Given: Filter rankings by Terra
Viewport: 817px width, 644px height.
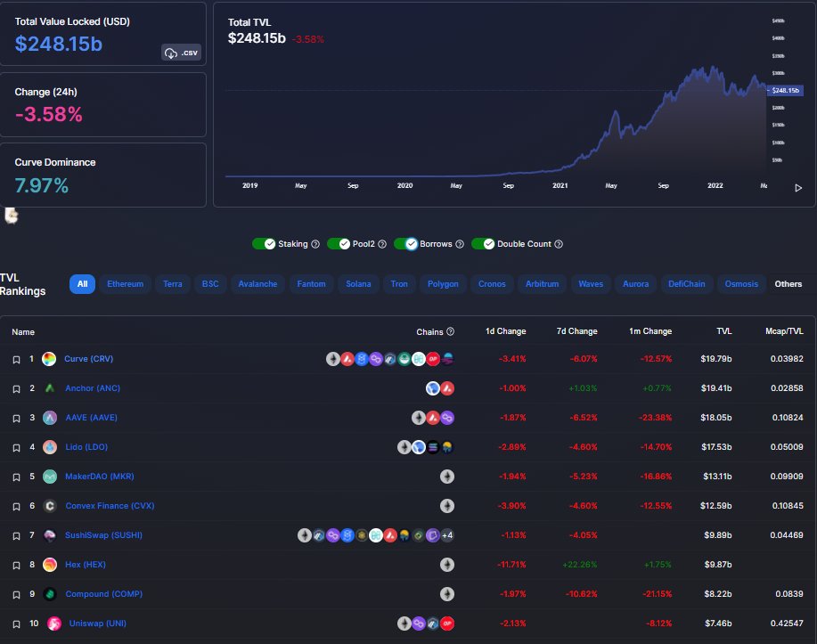Looking at the screenshot, I should [x=173, y=284].
